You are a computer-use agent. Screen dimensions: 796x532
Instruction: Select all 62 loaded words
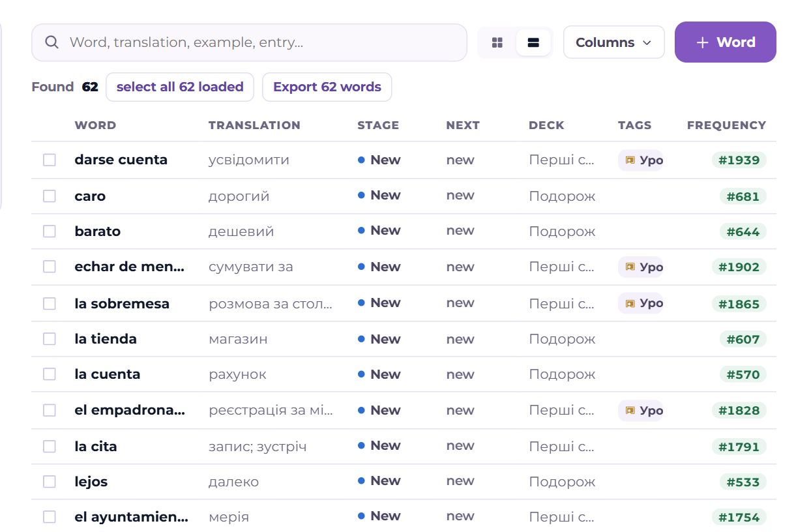click(180, 87)
